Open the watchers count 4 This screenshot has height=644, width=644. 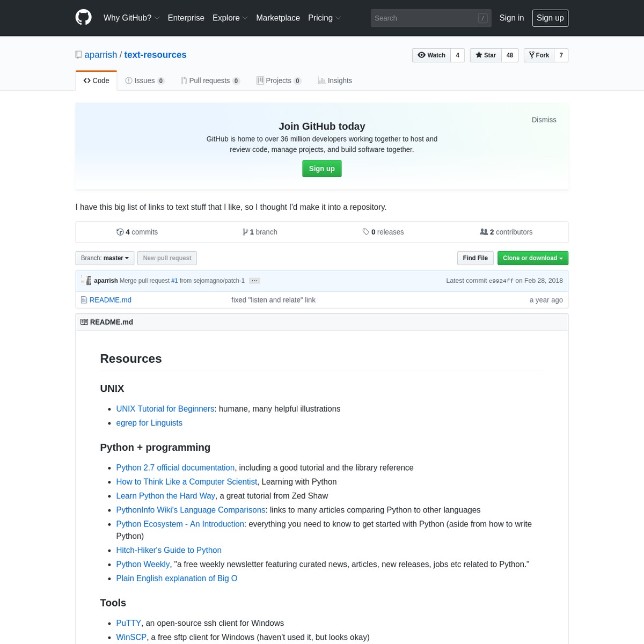[x=458, y=55]
